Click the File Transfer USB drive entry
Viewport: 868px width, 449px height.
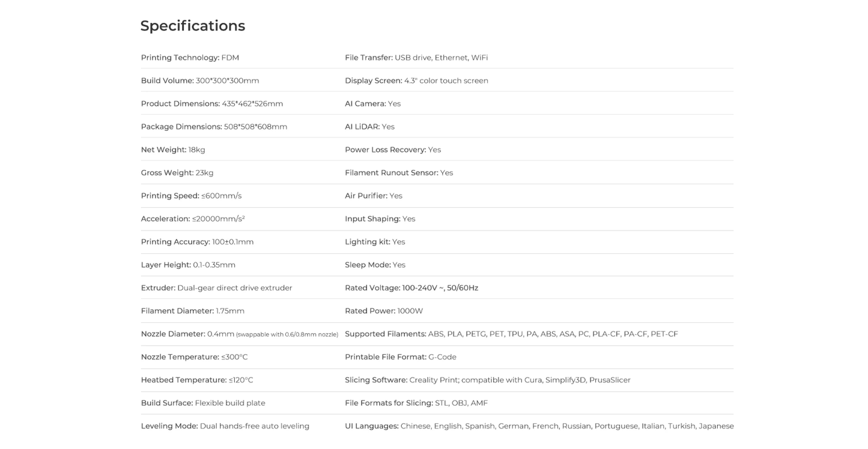click(x=416, y=58)
